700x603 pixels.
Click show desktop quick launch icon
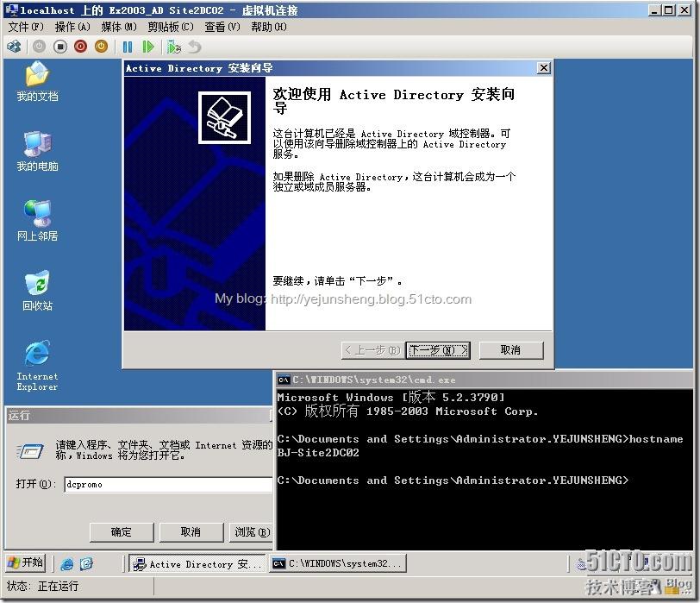[86, 563]
